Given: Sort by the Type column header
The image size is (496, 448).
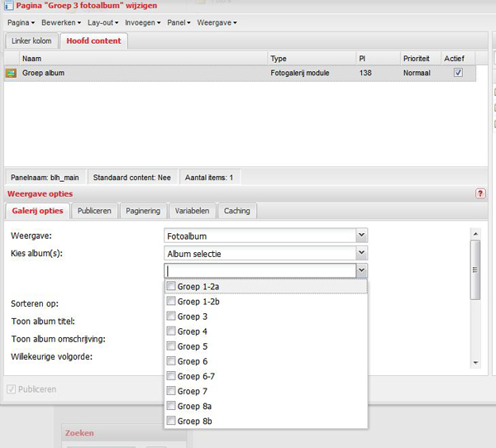Looking at the screenshot, I should 312,59.
